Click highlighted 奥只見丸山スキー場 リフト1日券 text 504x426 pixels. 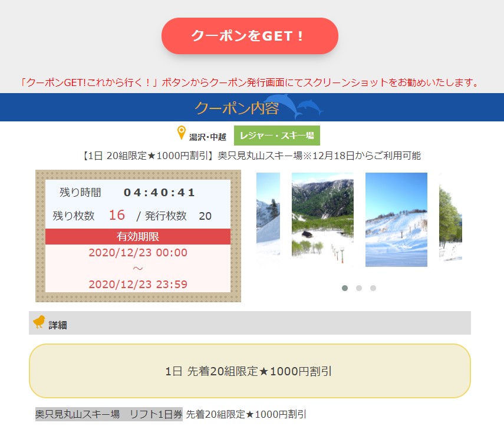click(x=109, y=414)
